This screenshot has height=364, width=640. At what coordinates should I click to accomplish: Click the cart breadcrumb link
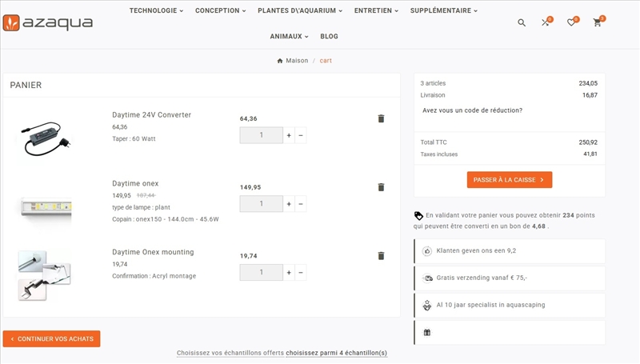326,60
